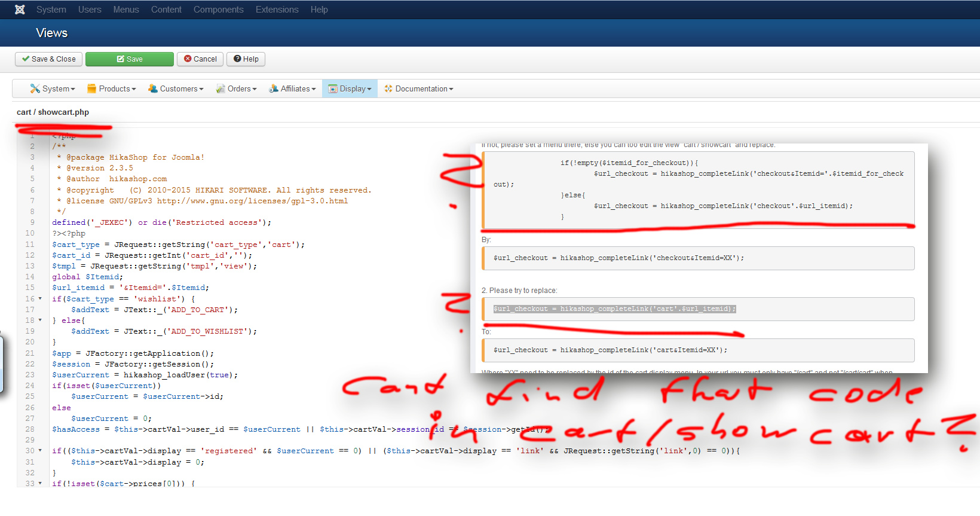The width and height of the screenshot is (980, 516).
Task: Open the Content menu
Action: [166, 10]
